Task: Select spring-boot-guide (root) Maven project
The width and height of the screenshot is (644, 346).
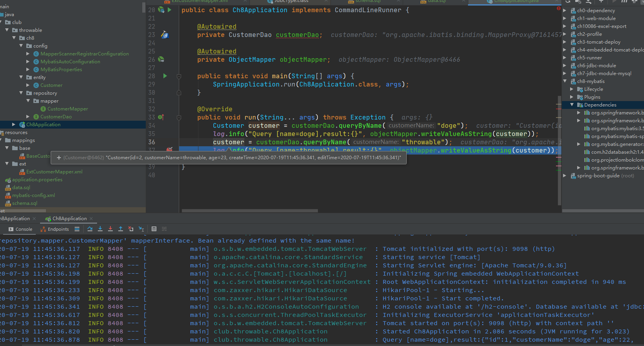Action: coord(605,176)
